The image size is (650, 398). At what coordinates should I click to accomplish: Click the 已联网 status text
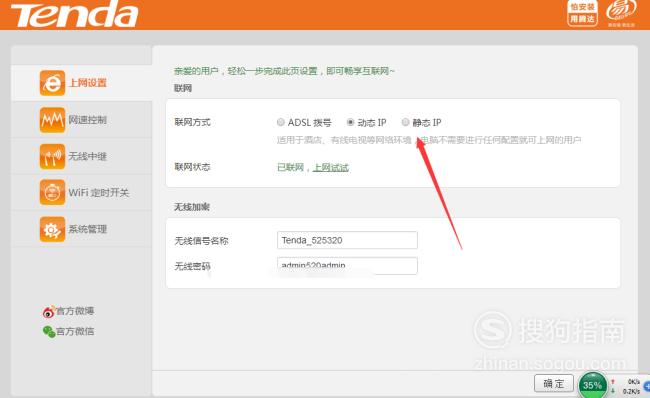pos(291,167)
